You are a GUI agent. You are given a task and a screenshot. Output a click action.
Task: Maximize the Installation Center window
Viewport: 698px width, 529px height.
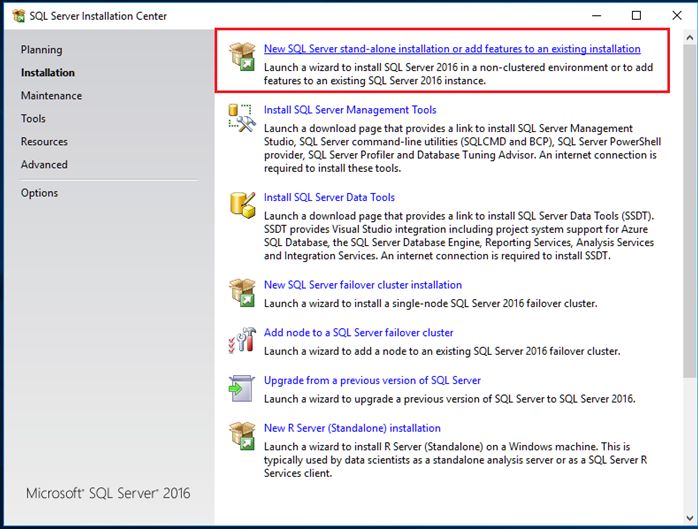click(x=636, y=16)
